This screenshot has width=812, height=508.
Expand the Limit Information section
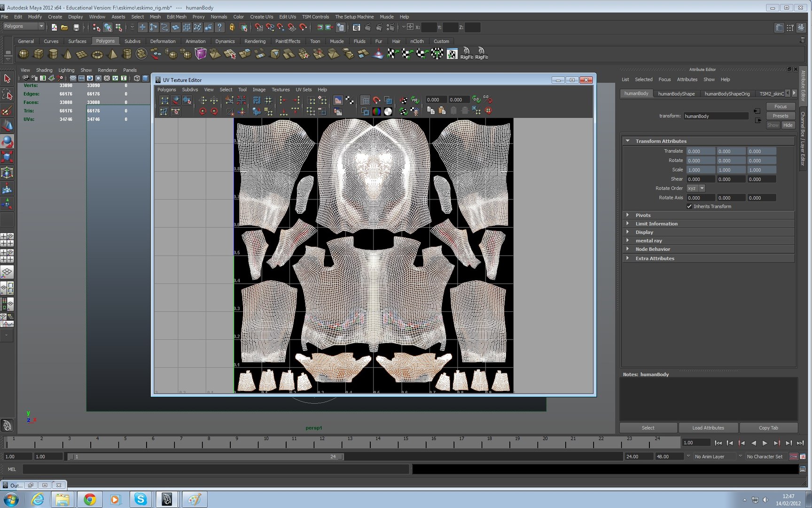[x=656, y=224]
